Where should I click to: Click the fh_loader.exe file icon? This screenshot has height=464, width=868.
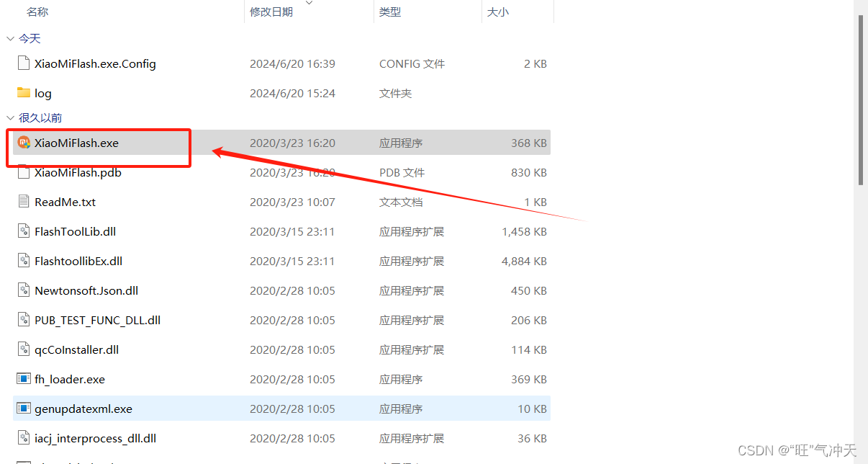pyautogui.click(x=24, y=379)
